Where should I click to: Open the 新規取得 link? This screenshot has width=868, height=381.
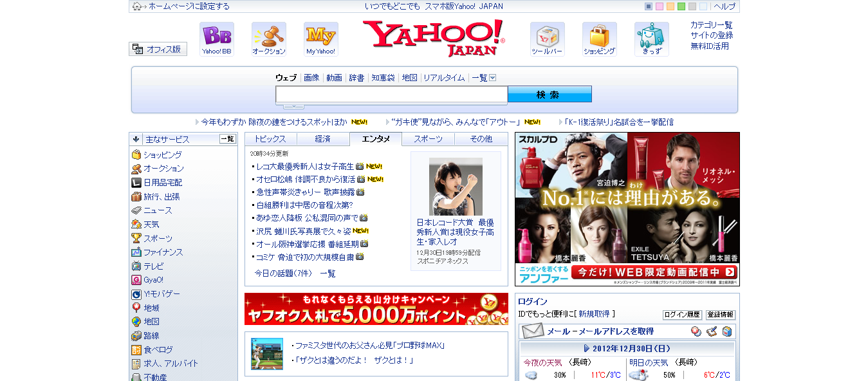[x=594, y=314]
